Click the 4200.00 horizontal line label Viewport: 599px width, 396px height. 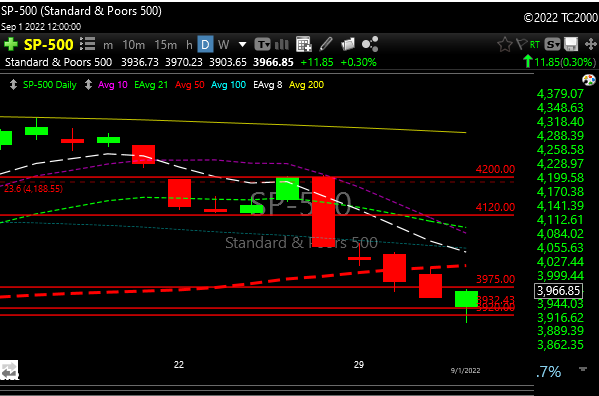pos(495,169)
